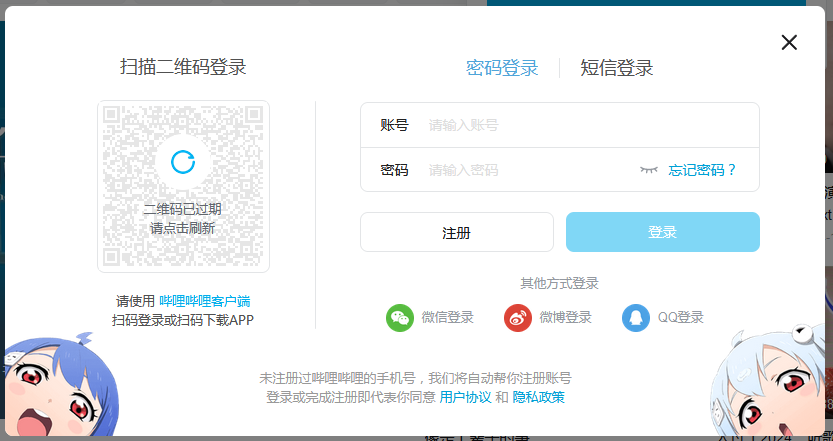This screenshot has width=833, height=441.
Task: Open the 忘记密码？ link
Action: tap(702, 170)
